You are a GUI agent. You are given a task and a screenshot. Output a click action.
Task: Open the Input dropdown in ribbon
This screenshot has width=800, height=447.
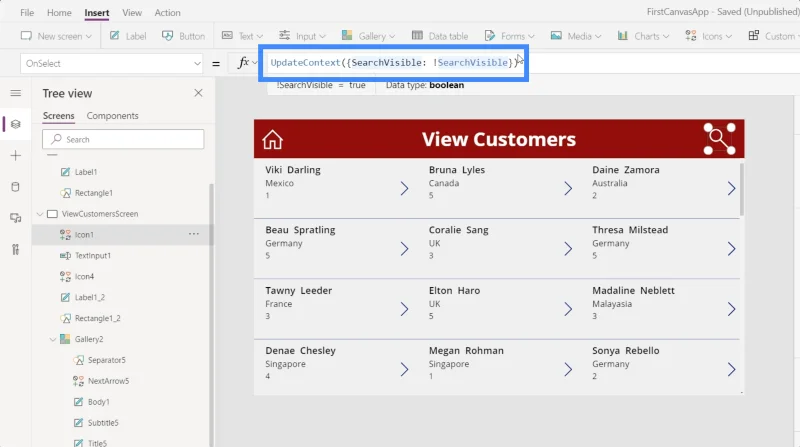pos(303,36)
